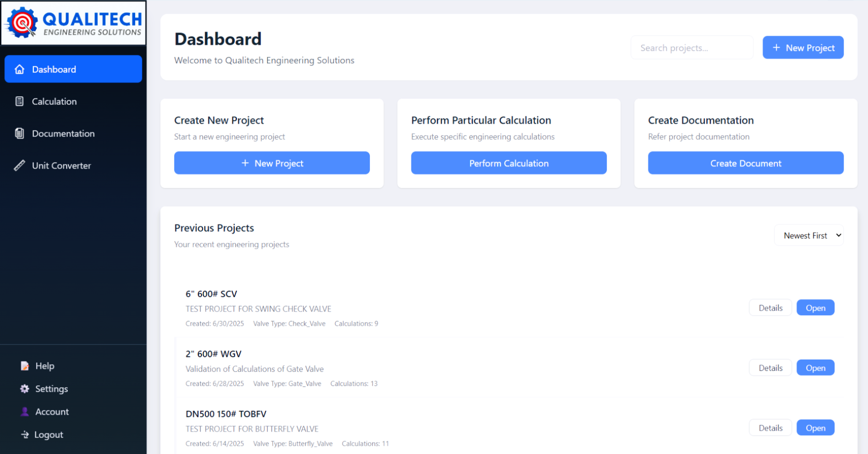868x454 pixels.
Task: Open the Settings gear icon
Action: coord(24,388)
